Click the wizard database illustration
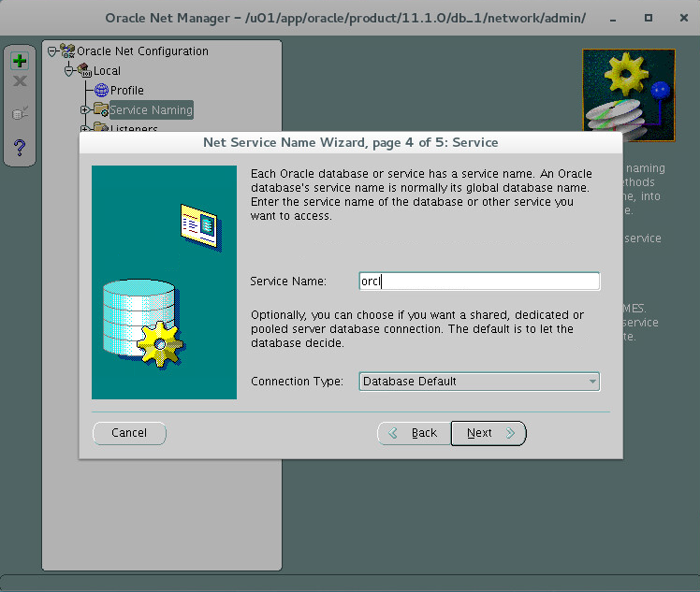This screenshot has height=592, width=700. pyautogui.click(x=165, y=282)
